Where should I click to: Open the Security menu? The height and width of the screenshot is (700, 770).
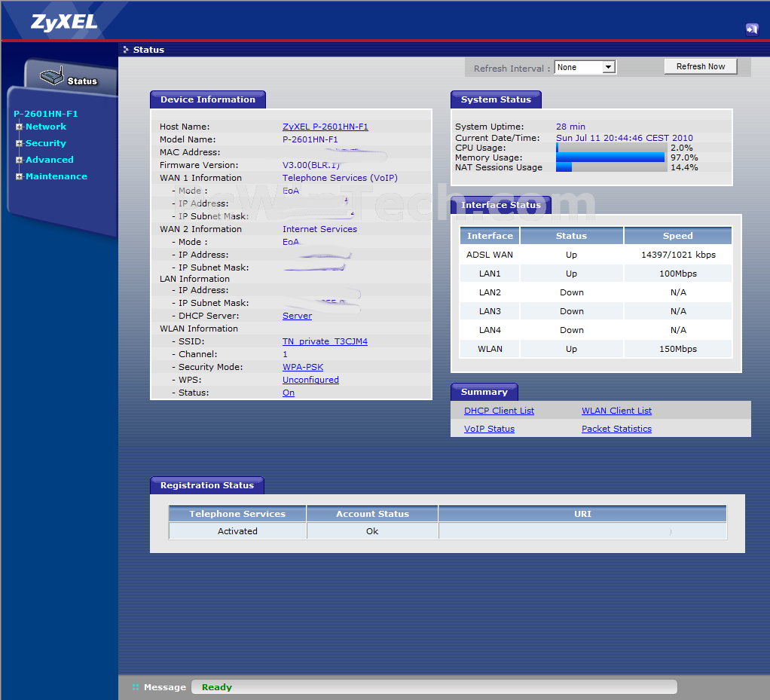click(x=46, y=143)
